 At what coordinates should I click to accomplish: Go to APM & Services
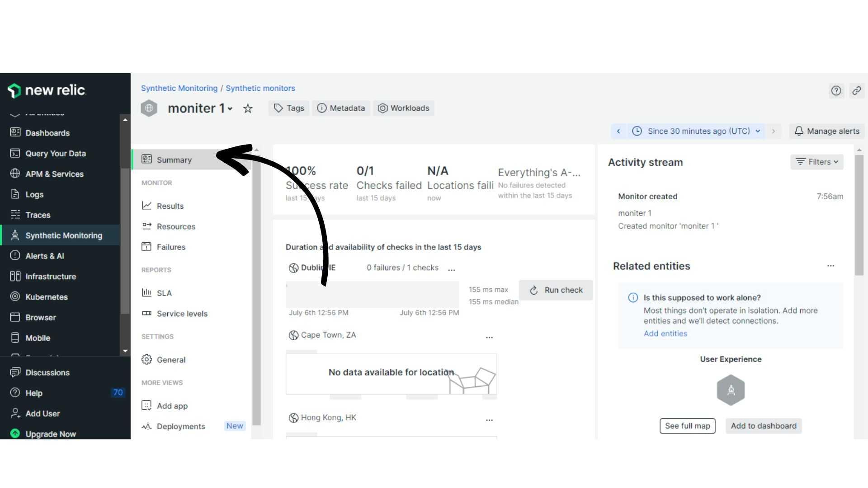[x=54, y=174]
